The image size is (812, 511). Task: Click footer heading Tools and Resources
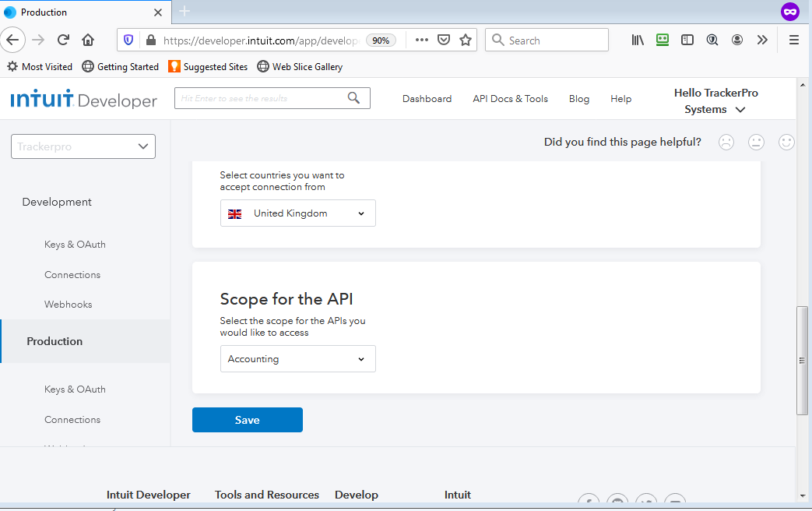point(267,495)
